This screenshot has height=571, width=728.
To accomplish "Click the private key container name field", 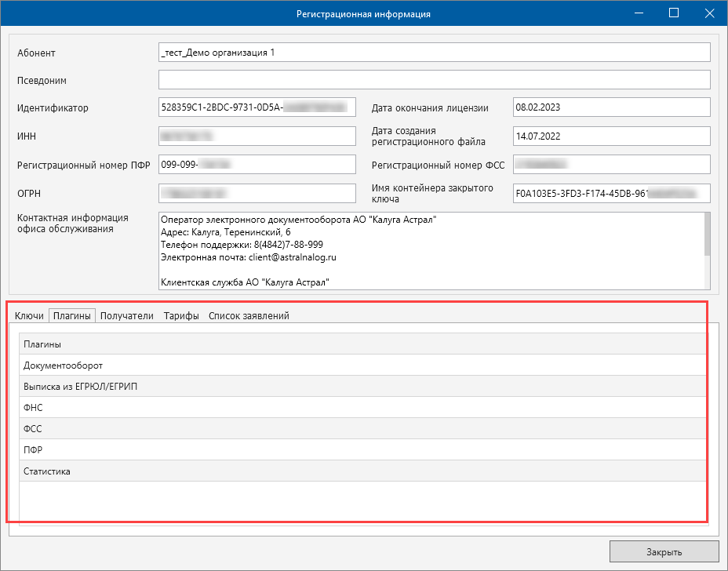I will pyautogui.click(x=611, y=193).
